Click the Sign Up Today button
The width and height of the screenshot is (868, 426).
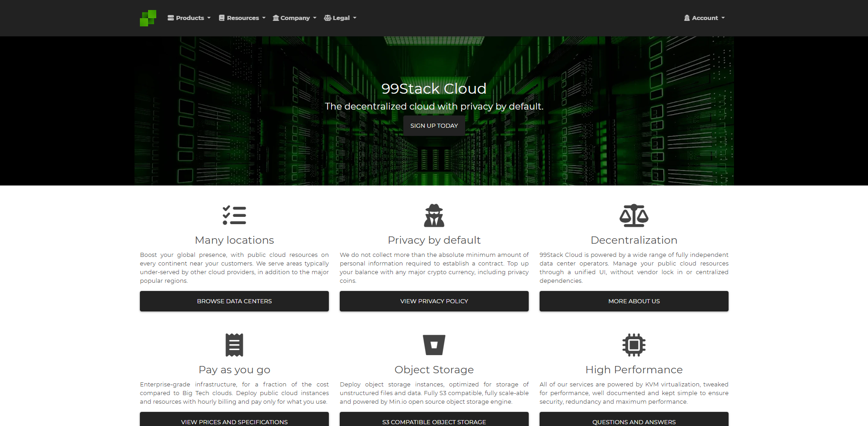[x=434, y=125]
